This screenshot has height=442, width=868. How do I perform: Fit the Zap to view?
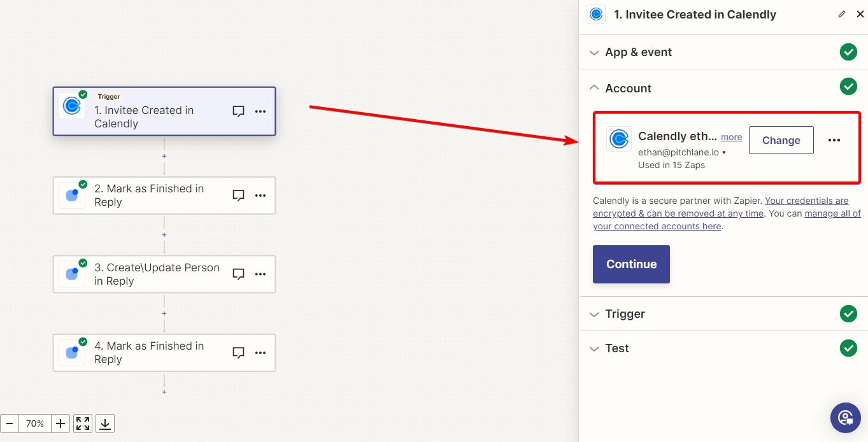click(x=83, y=424)
